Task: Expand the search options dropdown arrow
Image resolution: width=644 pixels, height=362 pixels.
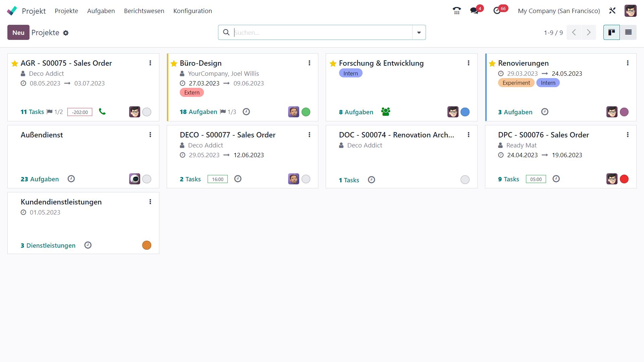Action: 419,33
